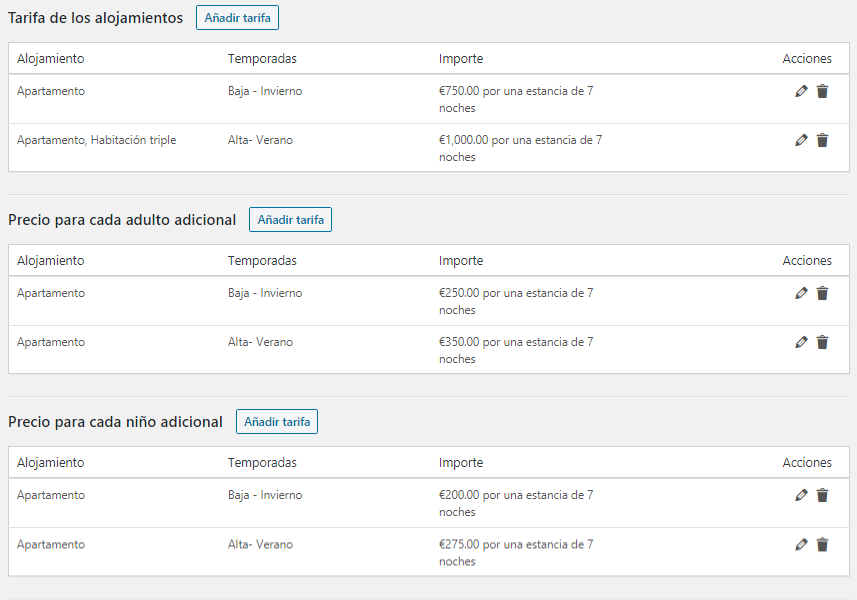Image resolution: width=857 pixels, height=600 pixels.
Task: Click Temporadas header in accommodation rates table
Action: (x=262, y=59)
